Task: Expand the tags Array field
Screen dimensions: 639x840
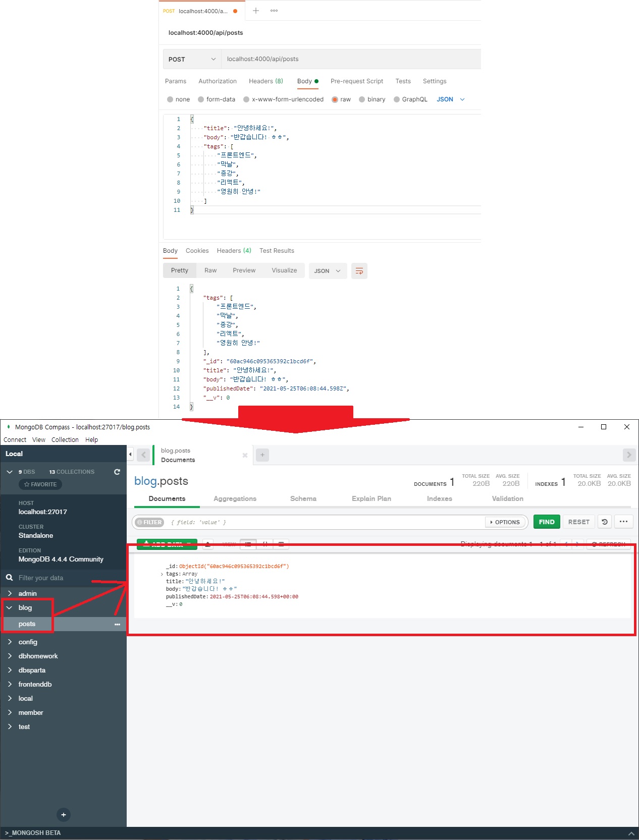Action: click(x=162, y=574)
